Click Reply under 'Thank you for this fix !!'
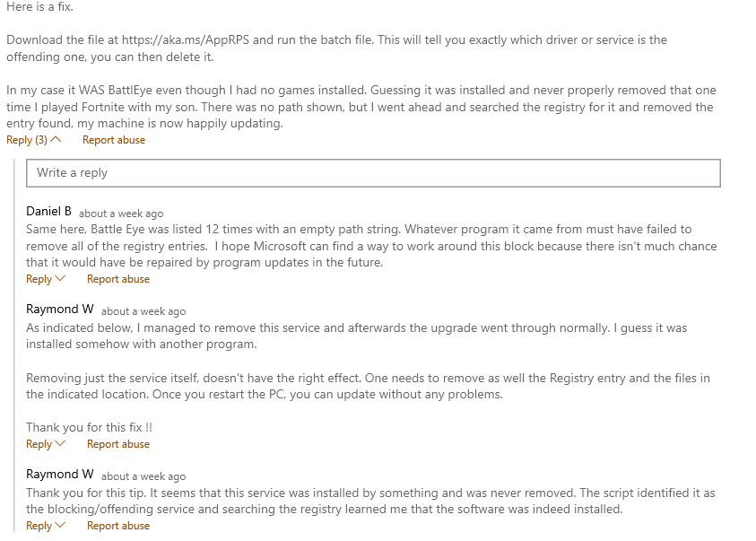The width and height of the screenshot is (756, 541). [39, 443]
